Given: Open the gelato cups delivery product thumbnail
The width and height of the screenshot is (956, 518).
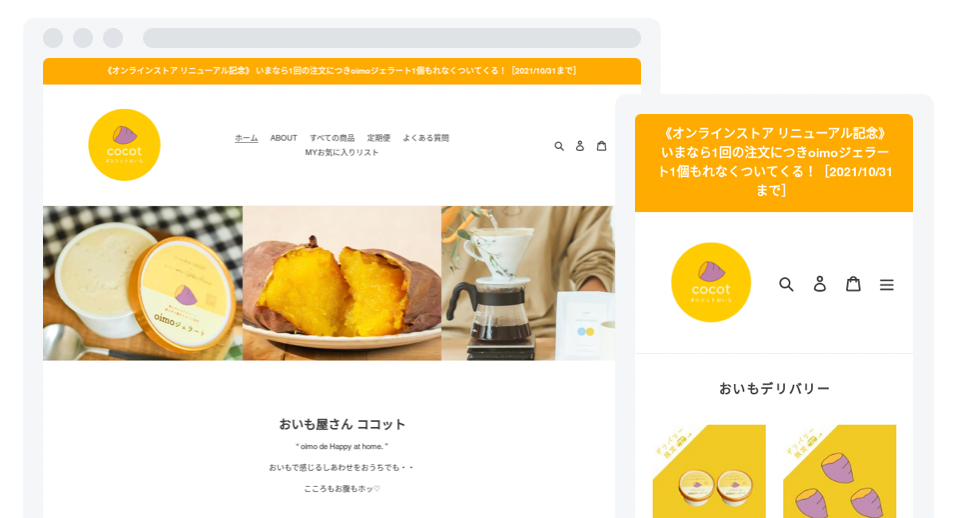Looking at the screenshot, I should [709, 472].
